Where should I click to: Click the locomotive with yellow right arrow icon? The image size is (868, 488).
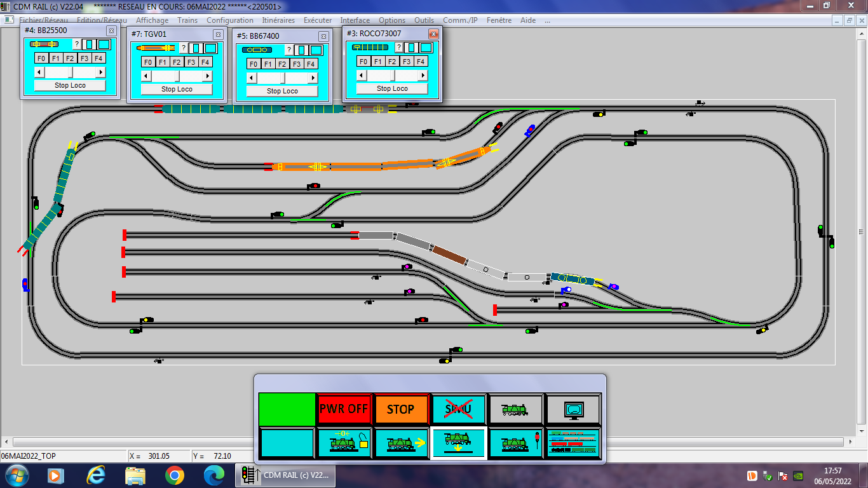(401, 443)
